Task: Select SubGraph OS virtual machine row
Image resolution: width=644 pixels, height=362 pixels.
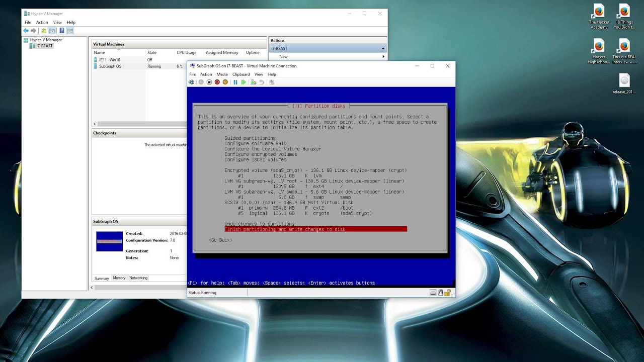Action: click(139, 66)
